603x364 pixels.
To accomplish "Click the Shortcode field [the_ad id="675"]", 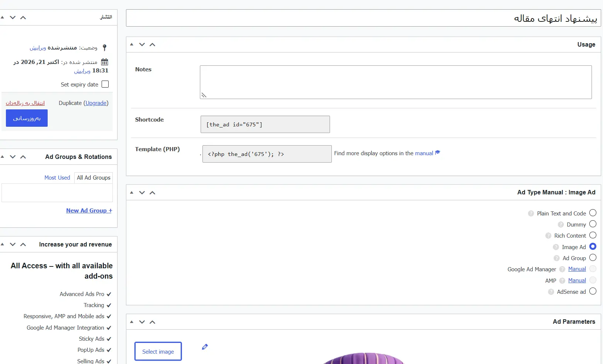I will (x=265, y=125).
